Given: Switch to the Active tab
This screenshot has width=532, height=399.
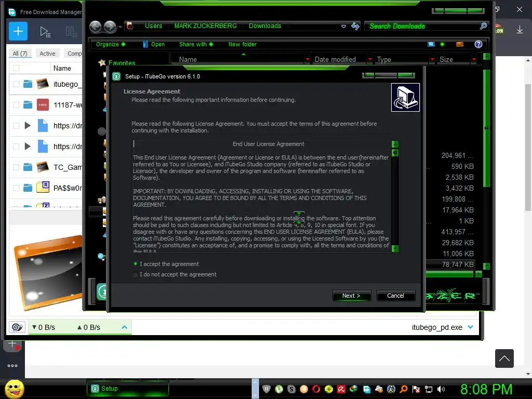Looking at the screenshot, I should pos(47,54).
